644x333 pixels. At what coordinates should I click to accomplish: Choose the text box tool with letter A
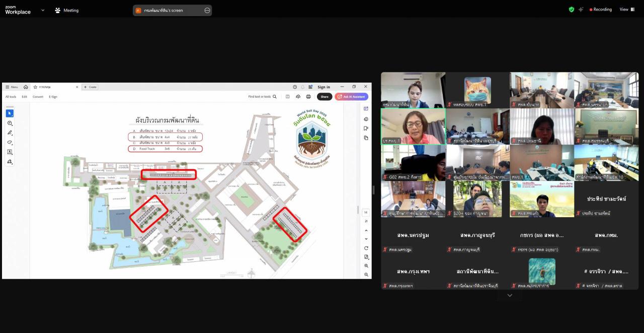pyautogui.click(x=10, y=152)
